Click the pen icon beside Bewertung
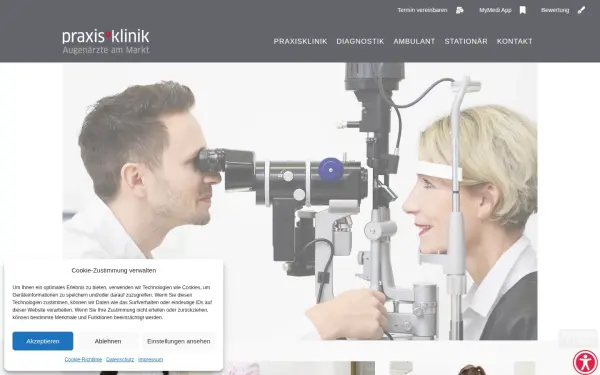 (581, 10)
